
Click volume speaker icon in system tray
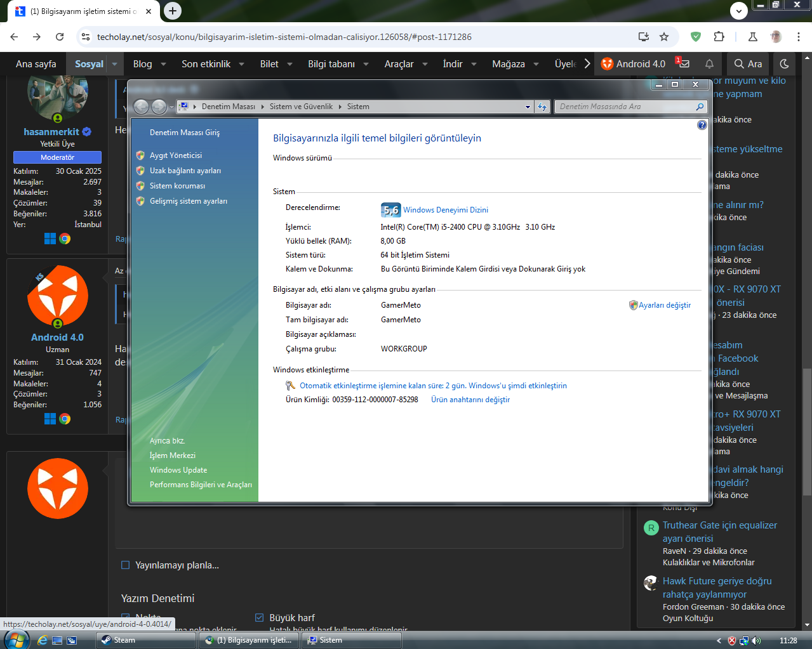755,641
